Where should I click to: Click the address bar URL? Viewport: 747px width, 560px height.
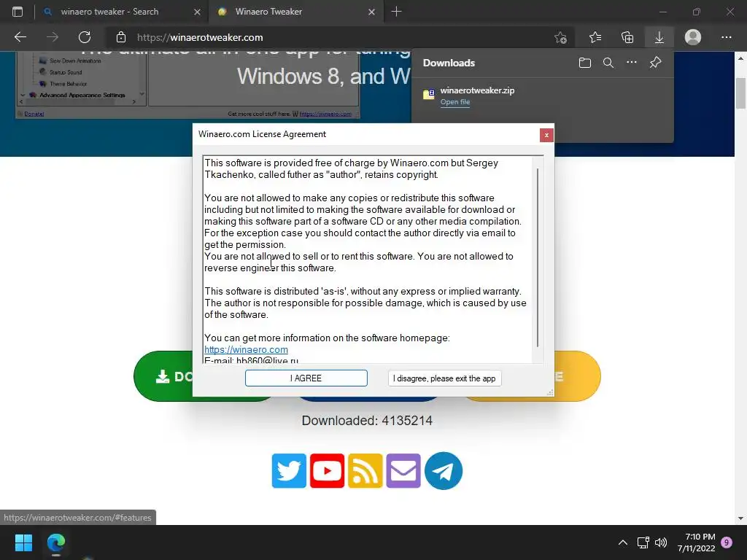pos(200,37)
